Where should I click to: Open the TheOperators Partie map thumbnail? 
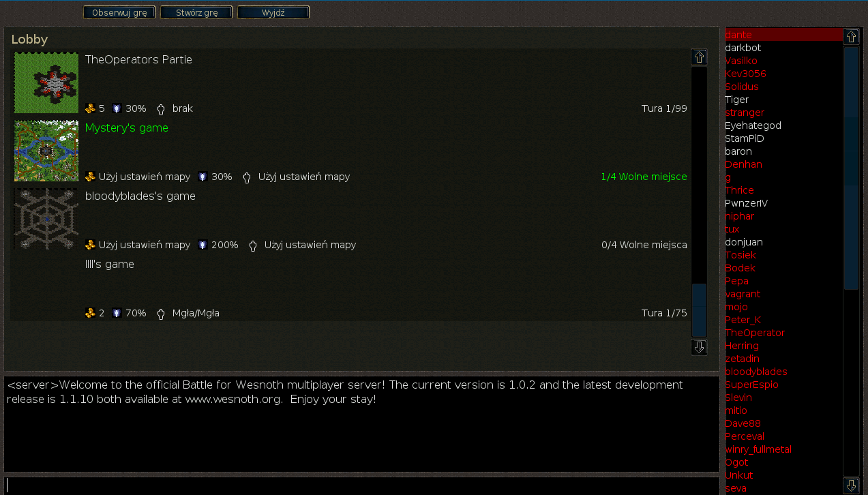(x=46, y=82)
